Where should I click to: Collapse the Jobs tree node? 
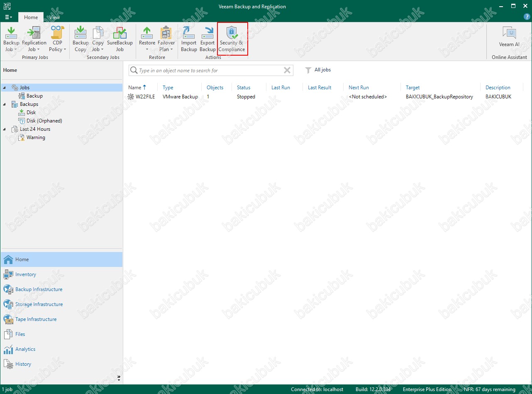tap(5, 88)
